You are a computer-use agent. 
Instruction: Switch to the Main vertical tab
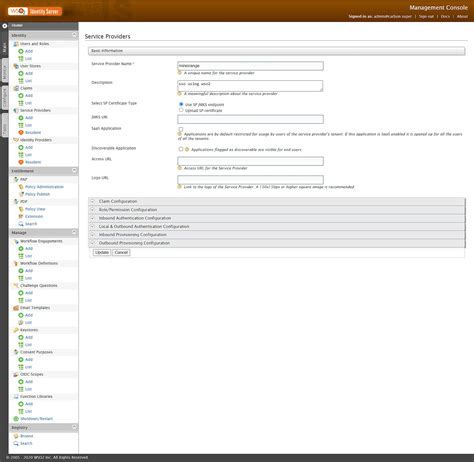[x=5, y=47]
